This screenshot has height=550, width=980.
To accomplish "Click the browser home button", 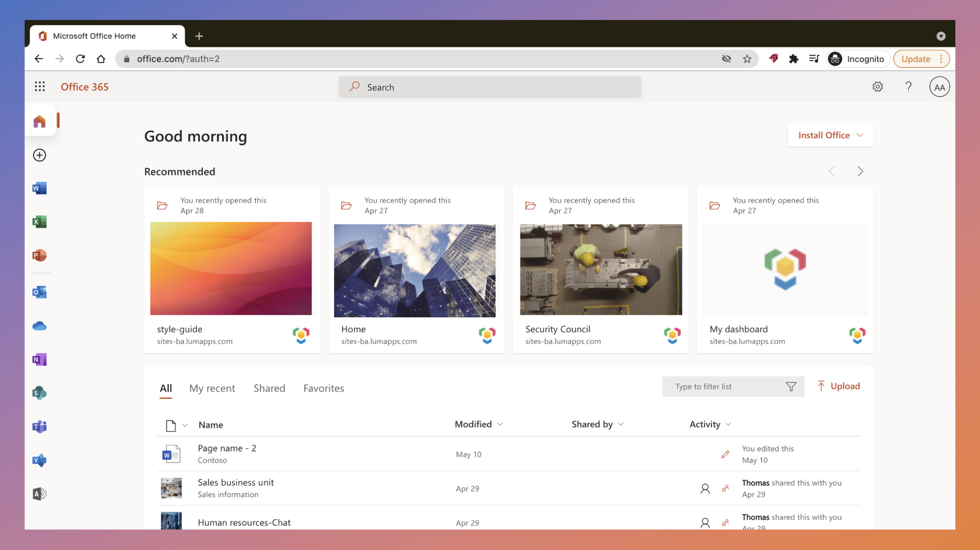I will coord(101,59).
